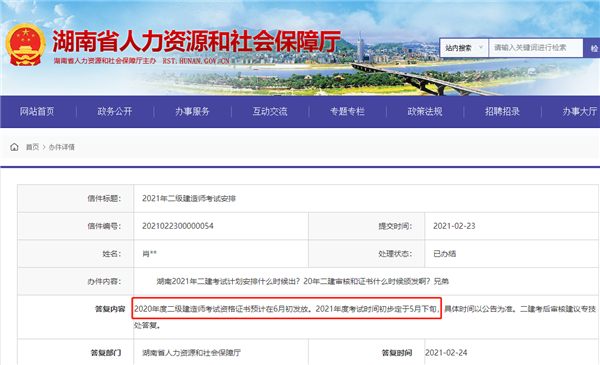Click the blue search button

pos(592,48)
